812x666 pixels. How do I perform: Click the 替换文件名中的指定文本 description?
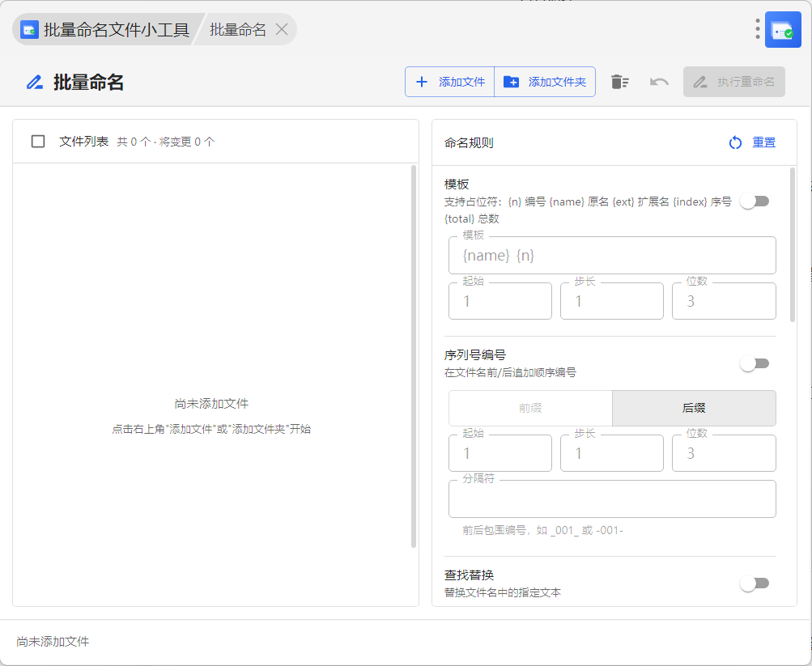point(502,592)
